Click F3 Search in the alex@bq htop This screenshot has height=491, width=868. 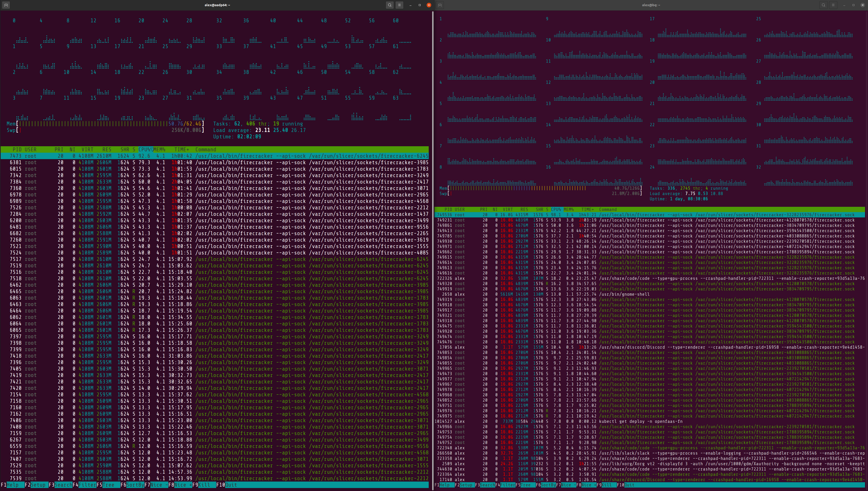(x=485, y=485)
